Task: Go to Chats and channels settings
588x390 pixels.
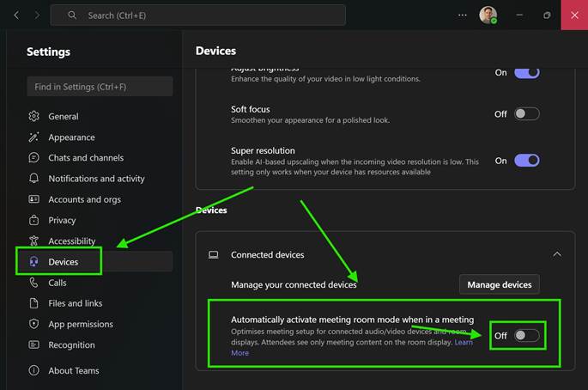Action: 100,158
